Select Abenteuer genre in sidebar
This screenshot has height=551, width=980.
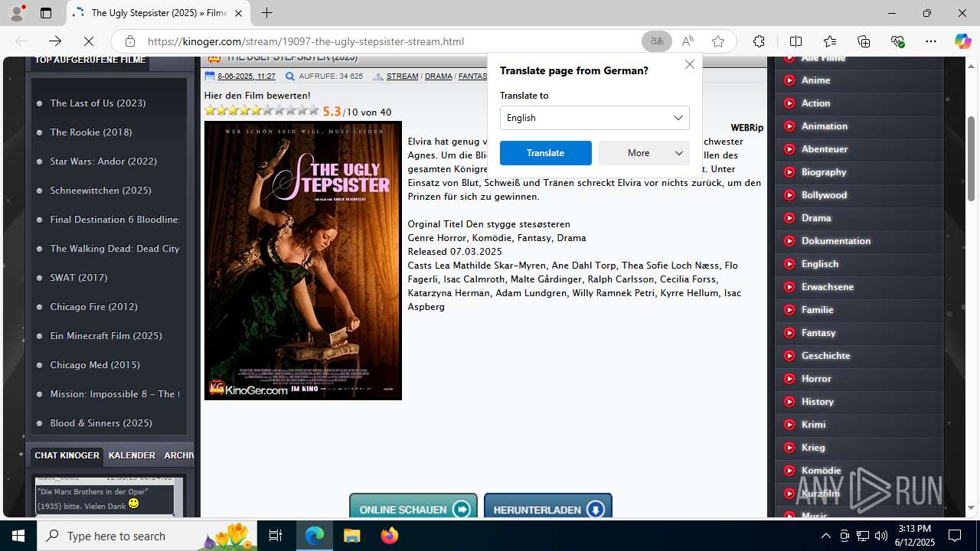(x=825, y=148)
